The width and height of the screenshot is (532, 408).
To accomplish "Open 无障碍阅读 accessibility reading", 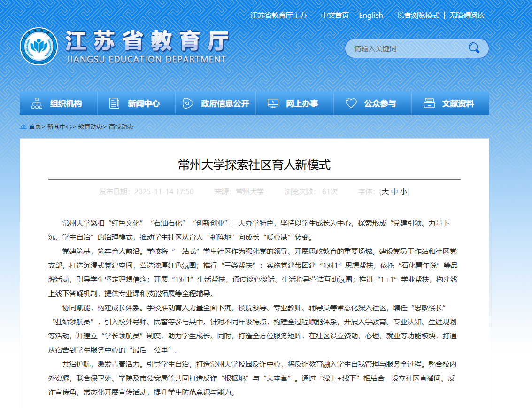I will click(466, 16).
